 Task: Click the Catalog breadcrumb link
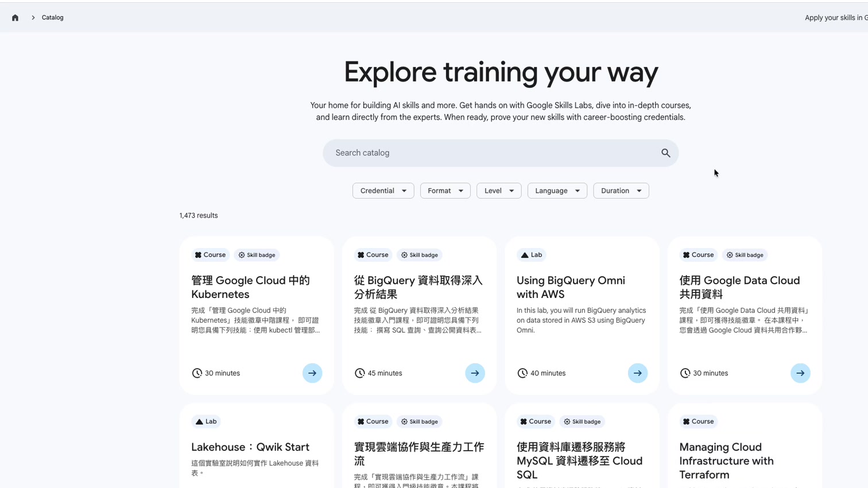pyautogui.click(x=53, y=18)
